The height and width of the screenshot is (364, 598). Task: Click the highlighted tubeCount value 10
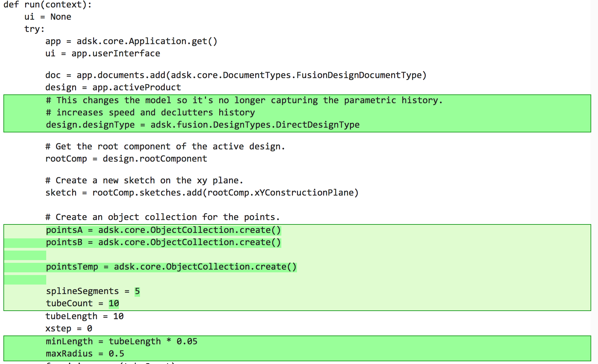point(114,304)
